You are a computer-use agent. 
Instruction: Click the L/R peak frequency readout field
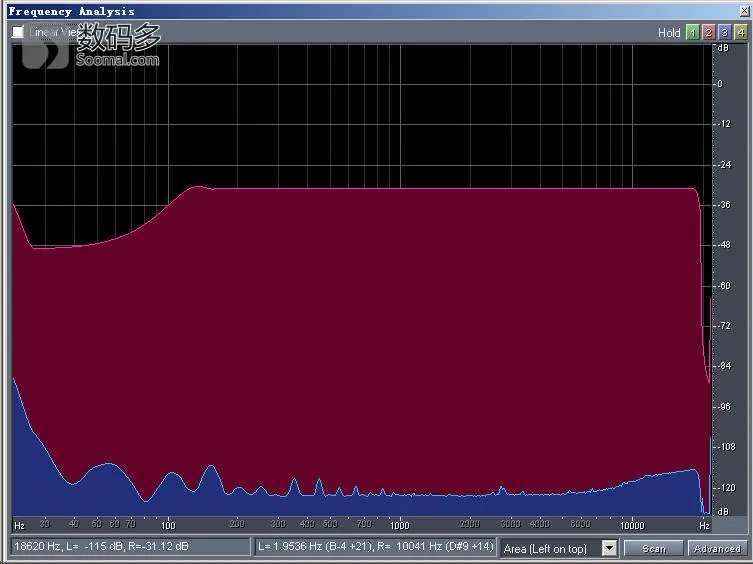tap(375, 547)
